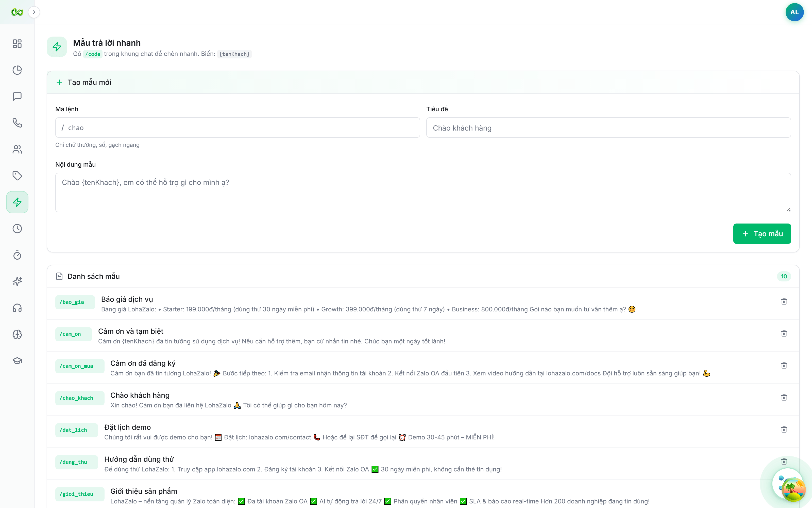Open the headset support icon
This screenshot has width=812, height=508.
pos(17,308)
